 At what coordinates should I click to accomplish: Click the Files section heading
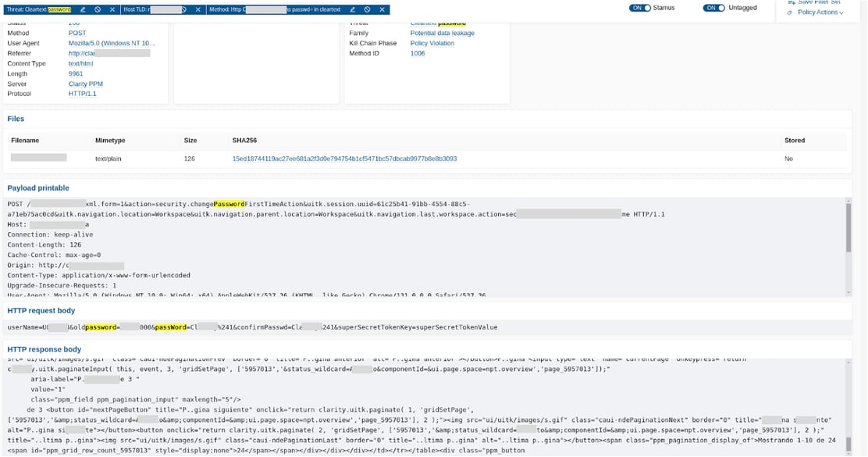tap(16, 119)
